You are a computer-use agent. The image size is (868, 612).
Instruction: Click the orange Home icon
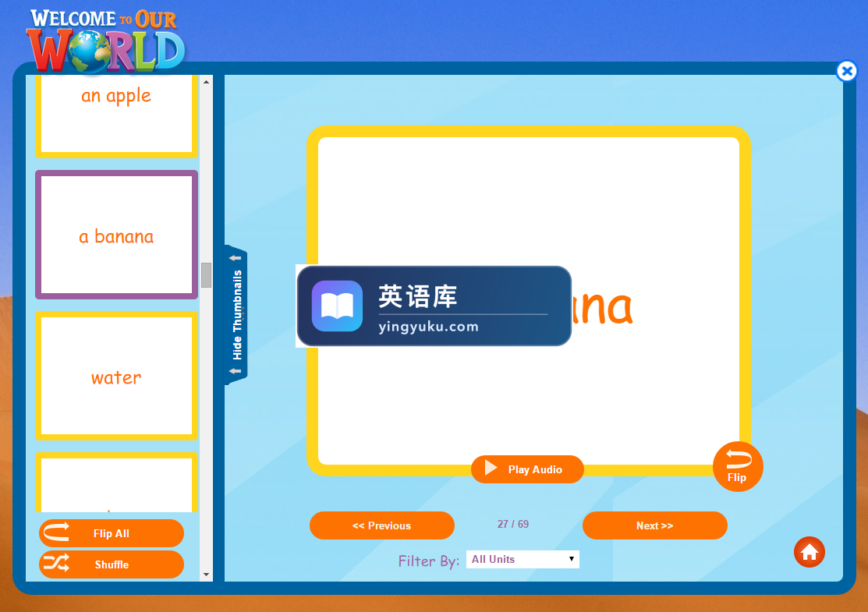[x=810, y=552]
